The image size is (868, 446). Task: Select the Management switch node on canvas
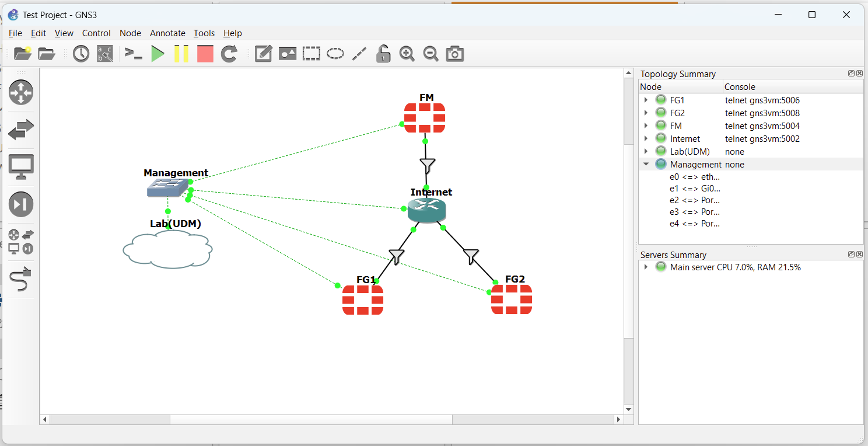pyautogui.click(x=167, y=187)
